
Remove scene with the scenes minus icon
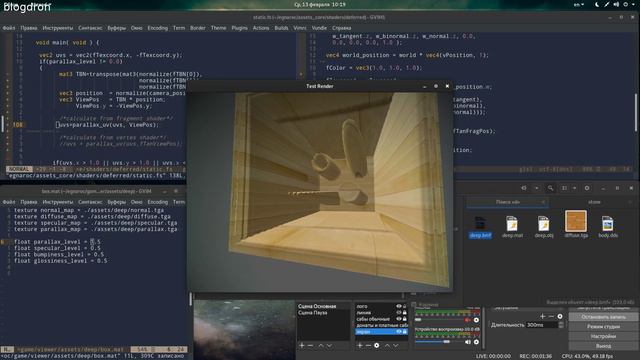[x=311, y=346]
